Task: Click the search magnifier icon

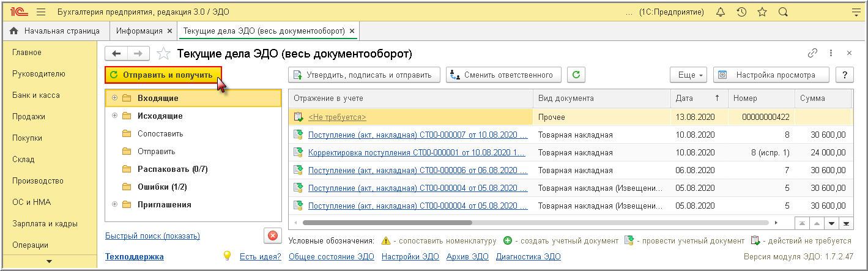Action: click(782, 12)
